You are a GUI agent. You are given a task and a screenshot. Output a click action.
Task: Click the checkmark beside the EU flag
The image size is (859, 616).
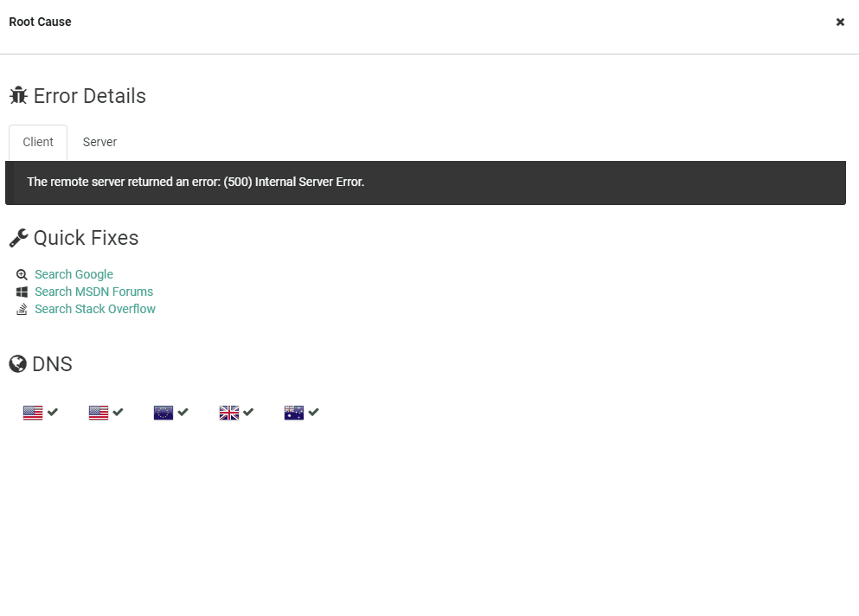pos(183,412)
